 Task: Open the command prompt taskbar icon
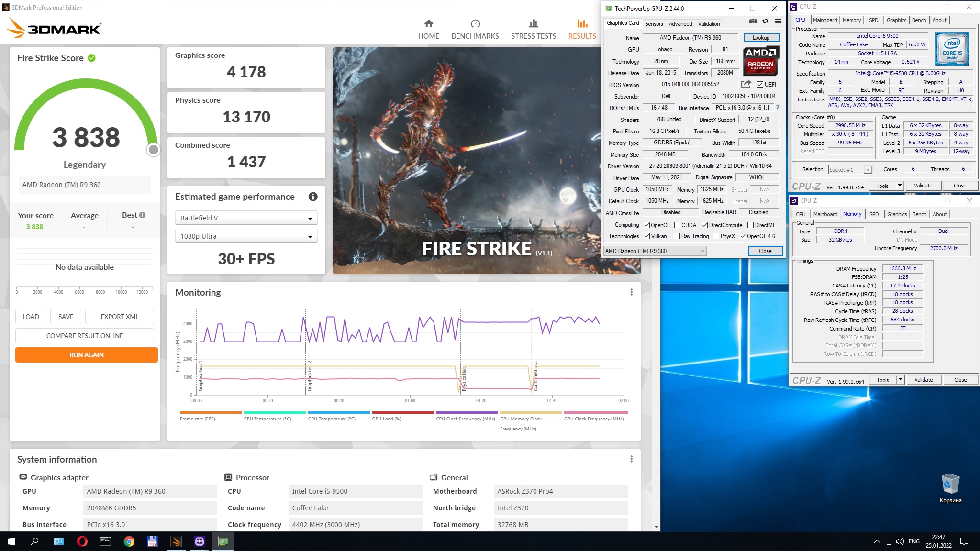point(105,541)
